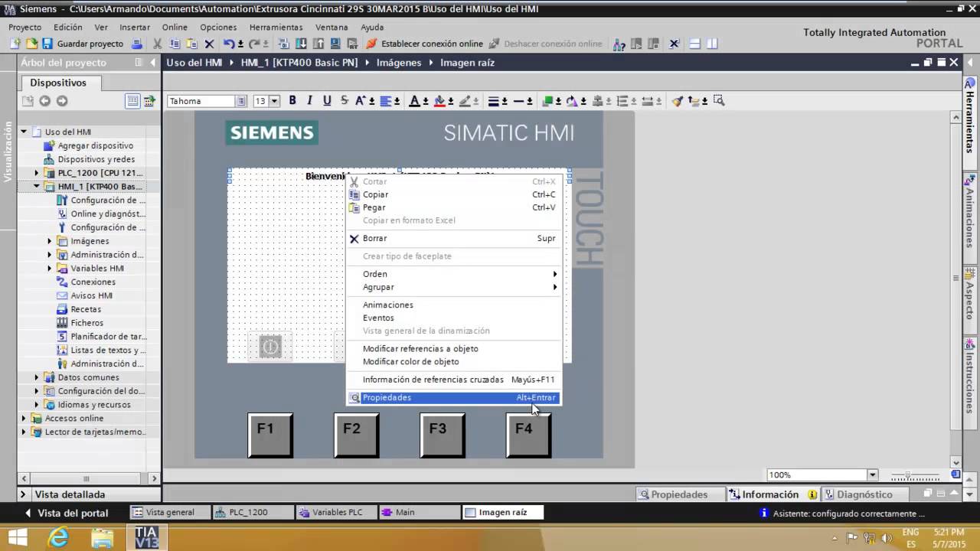The height and width of the screenshot is (551, 980).
Task: Delete selection using the toolbar X icon
Action: pos(209,44)
